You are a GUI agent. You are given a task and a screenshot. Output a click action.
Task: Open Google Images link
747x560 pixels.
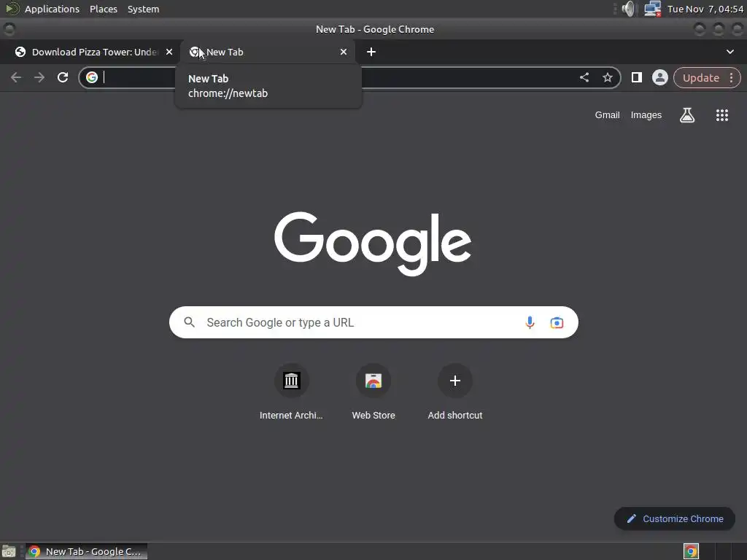[646, 114]
